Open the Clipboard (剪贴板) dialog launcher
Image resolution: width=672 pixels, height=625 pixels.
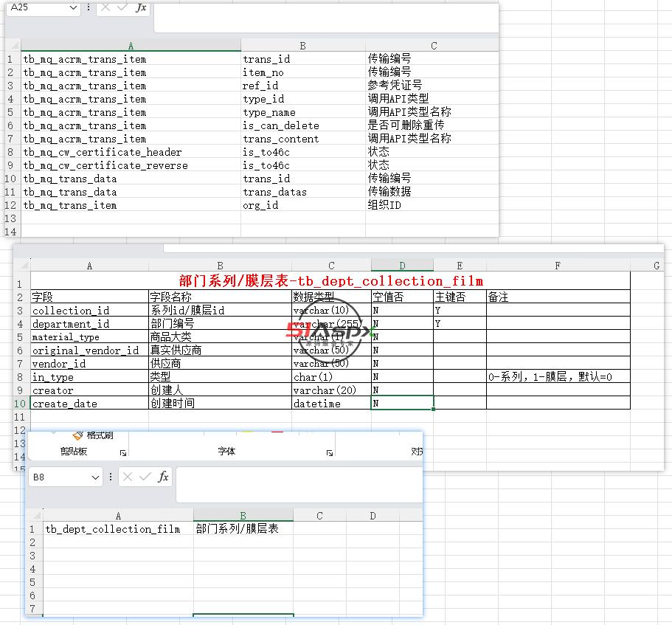click(x=123, y=452)
